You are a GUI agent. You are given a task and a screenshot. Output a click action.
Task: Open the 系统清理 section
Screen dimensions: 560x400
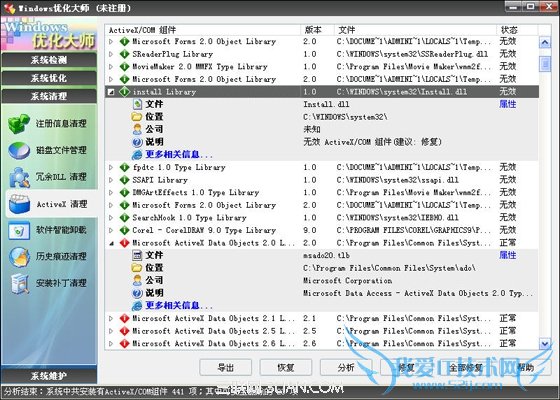point(49,96)
